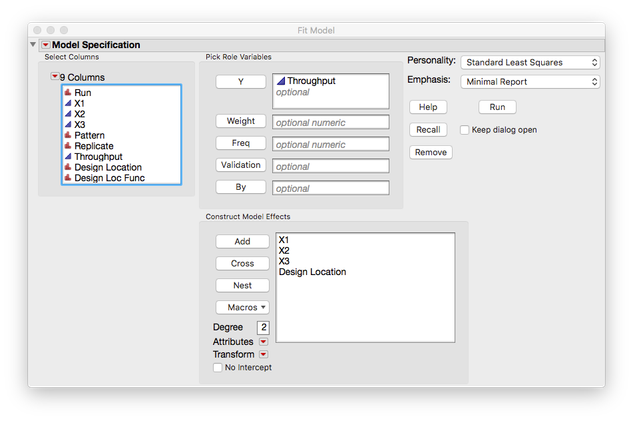Click the Model Specification red triangle menu

pyautogui.click(x=45, y=45)
